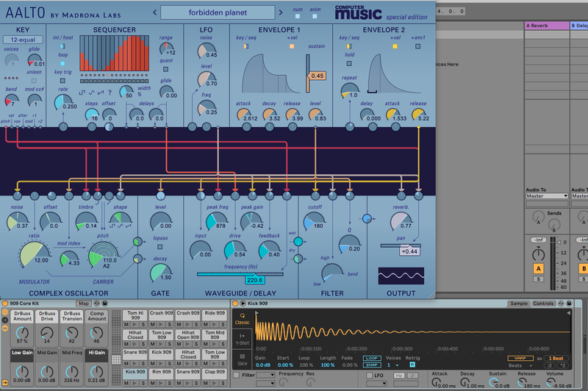
Task: Toggle Envelope 2 hold checkbox
Action: pyautogui.click(x=349, y=63)
